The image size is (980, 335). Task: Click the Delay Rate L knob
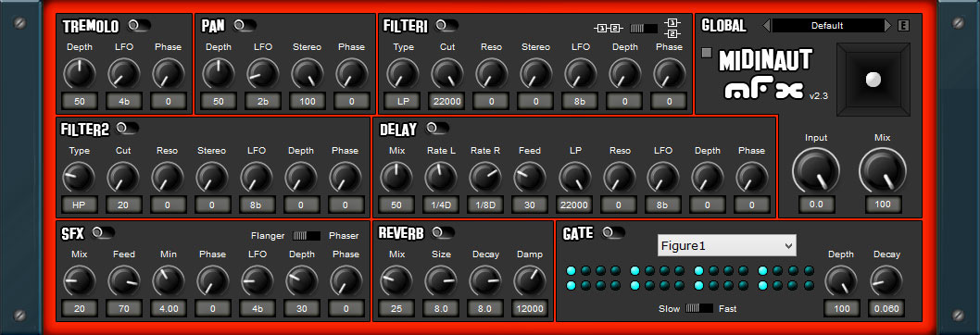pos(441,177)
